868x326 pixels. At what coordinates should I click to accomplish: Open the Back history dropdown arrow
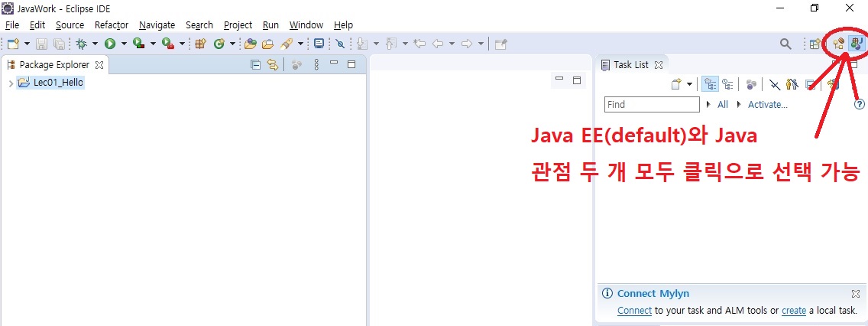tap(452, 44)
